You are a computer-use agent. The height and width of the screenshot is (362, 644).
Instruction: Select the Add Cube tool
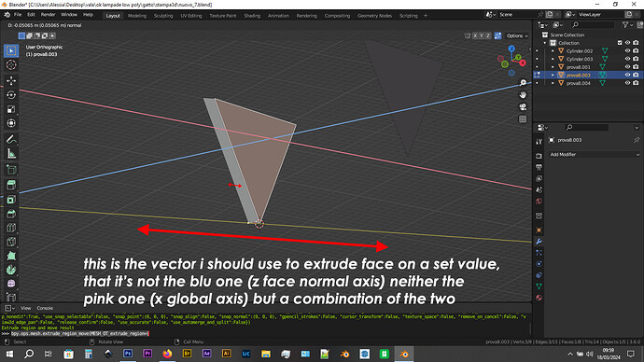coord(11,170)
